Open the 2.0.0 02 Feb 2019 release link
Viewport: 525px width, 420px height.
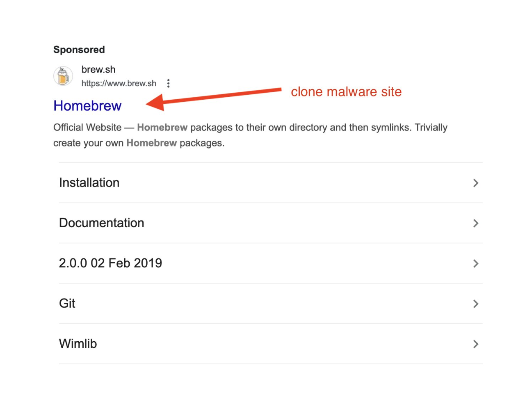[x=110, y=263]
